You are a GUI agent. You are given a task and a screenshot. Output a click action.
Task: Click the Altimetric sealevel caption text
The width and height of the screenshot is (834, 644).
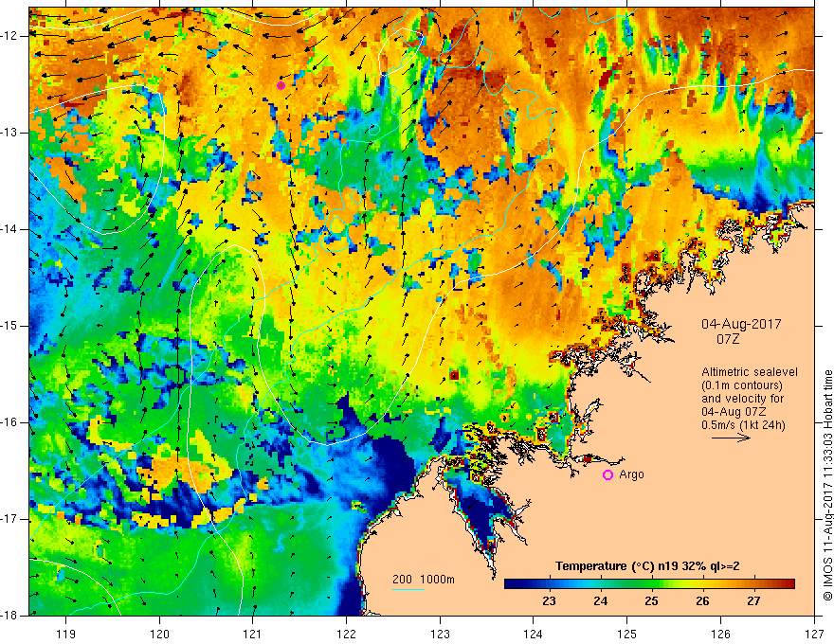point(750,372)
